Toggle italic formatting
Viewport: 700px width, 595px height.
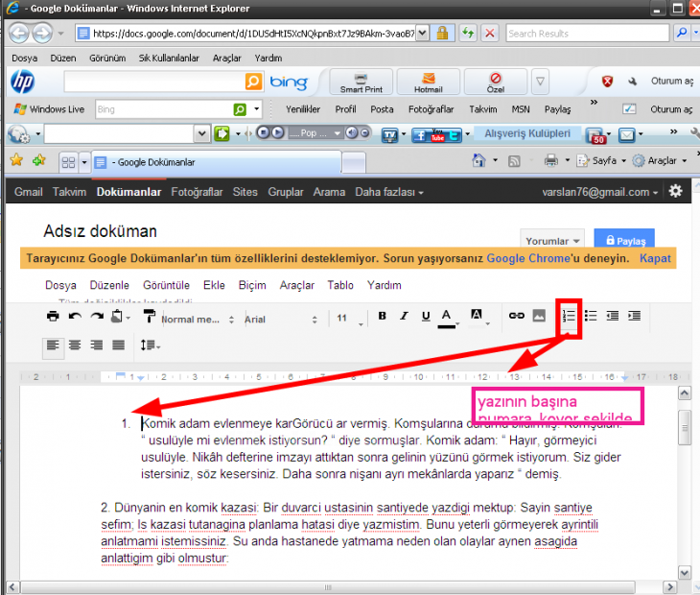[x=403, y=316]
